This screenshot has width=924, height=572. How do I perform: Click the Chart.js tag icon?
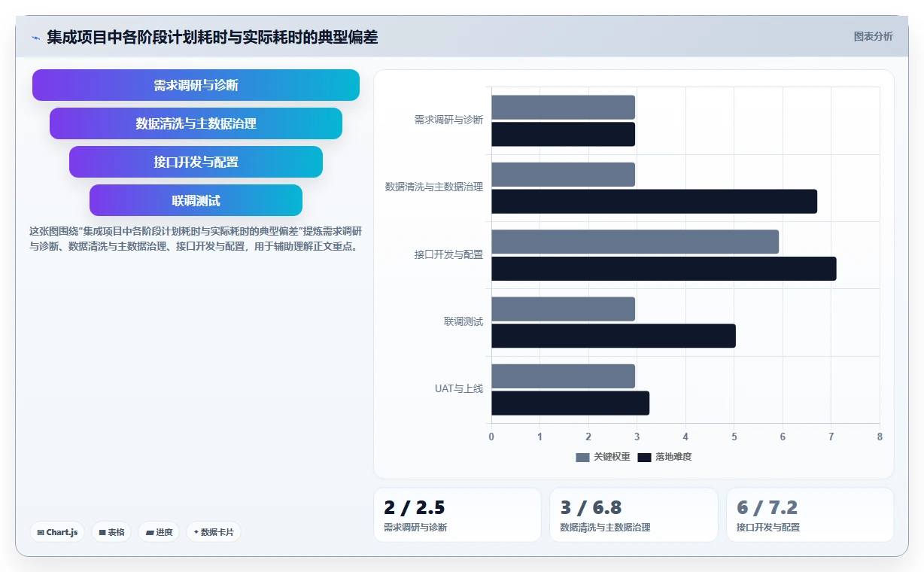pyautogui.click(x=41, y=532)
